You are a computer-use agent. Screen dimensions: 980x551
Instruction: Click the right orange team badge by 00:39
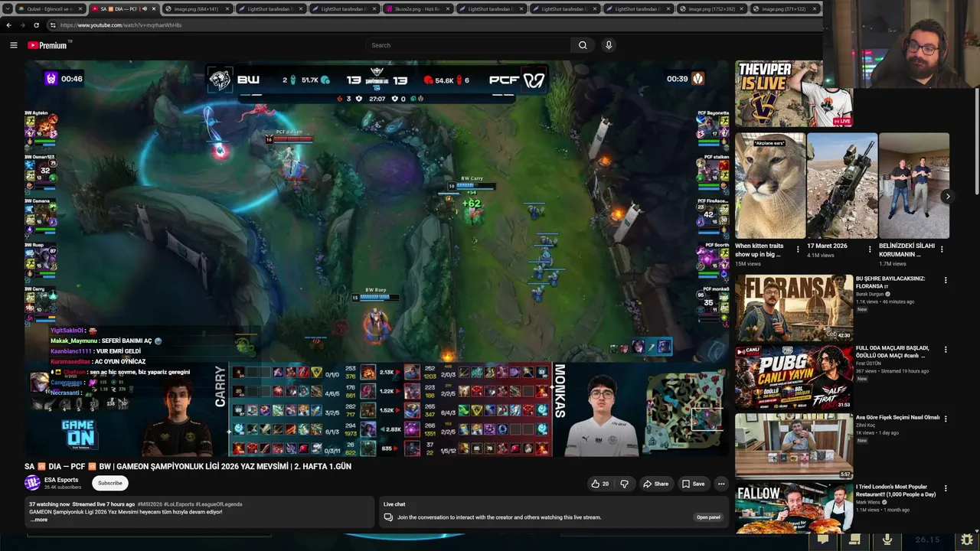(x=697, y=78)
